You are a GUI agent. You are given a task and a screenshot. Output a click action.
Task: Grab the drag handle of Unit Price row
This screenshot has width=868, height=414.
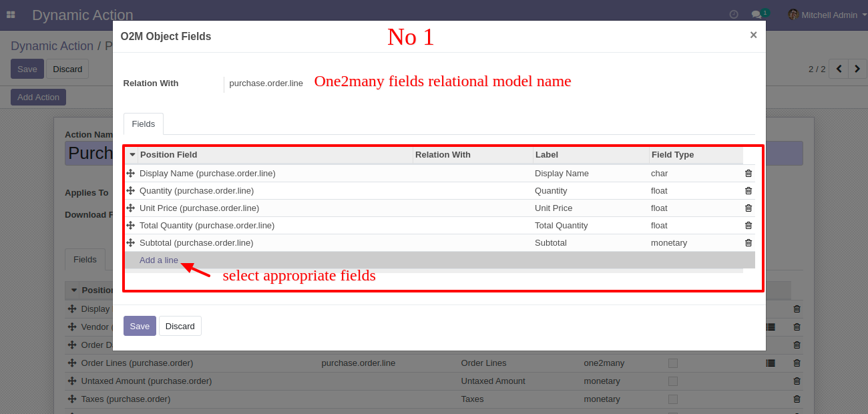point(131,208)
